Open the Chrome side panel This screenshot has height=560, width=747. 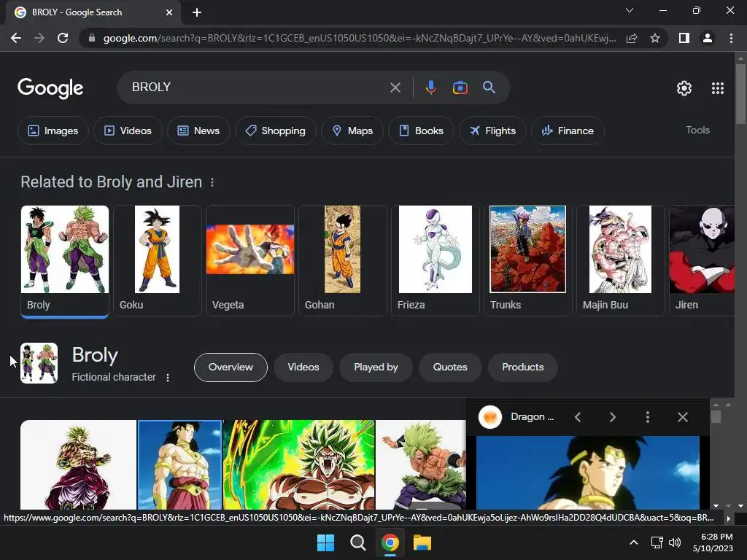tap(684, 38)
